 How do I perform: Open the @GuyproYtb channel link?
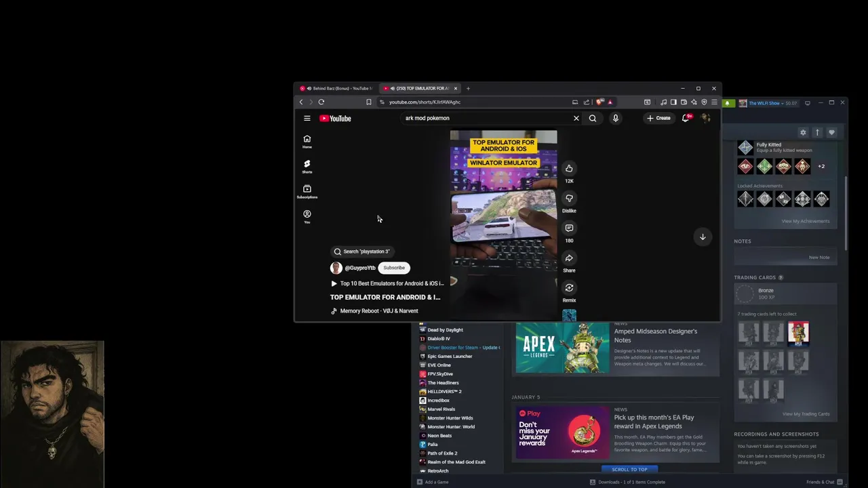tap(360, 268)
